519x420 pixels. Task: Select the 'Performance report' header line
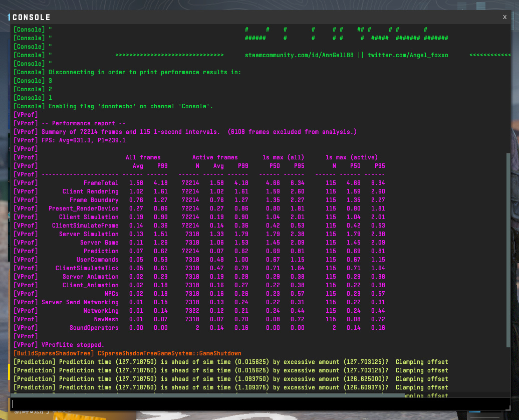83,123
